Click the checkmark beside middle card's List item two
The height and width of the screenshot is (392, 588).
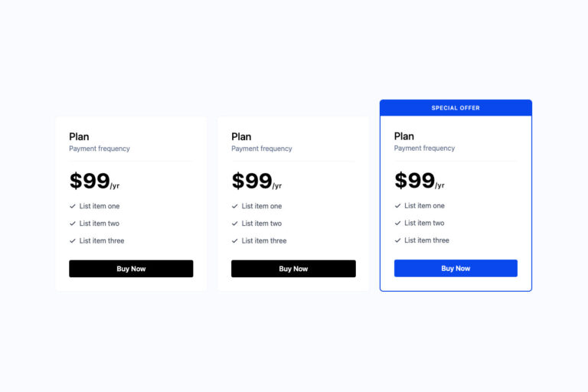pos(235,224)
